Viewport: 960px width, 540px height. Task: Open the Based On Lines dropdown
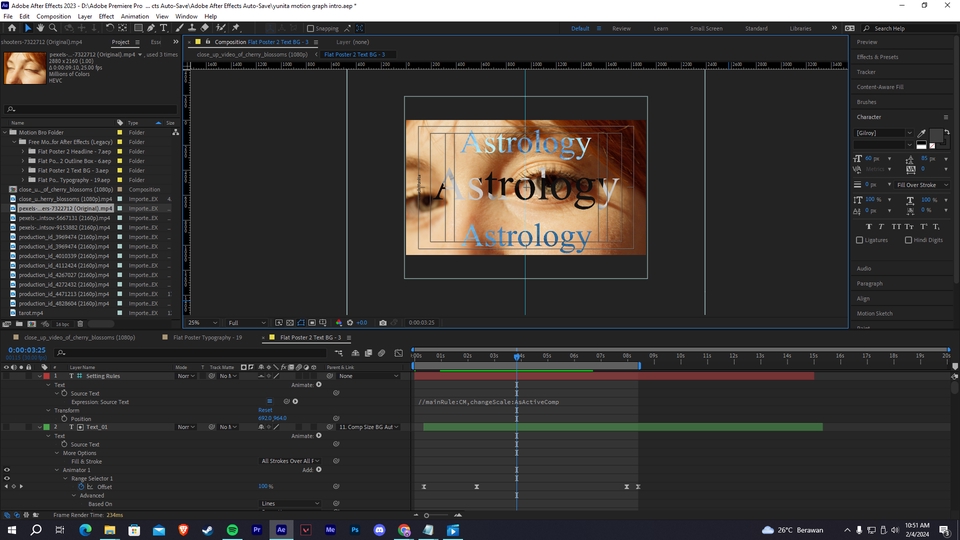tap(290, 504)
